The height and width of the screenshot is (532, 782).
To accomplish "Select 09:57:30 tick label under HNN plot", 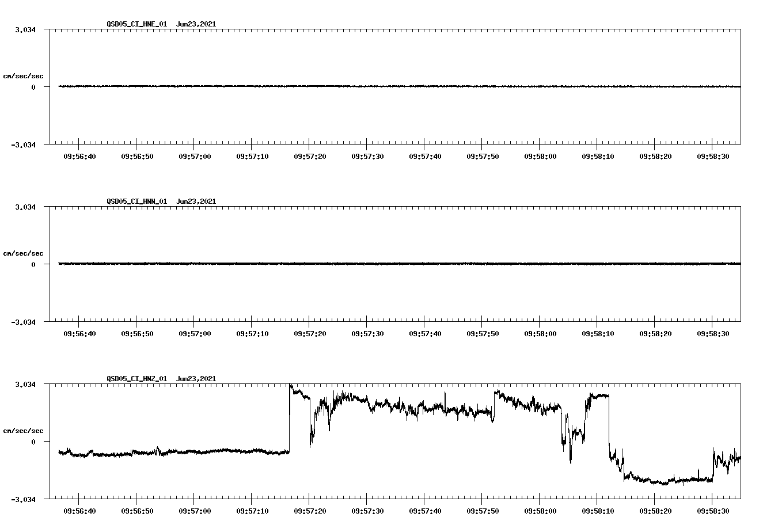I will click(367, 333).
